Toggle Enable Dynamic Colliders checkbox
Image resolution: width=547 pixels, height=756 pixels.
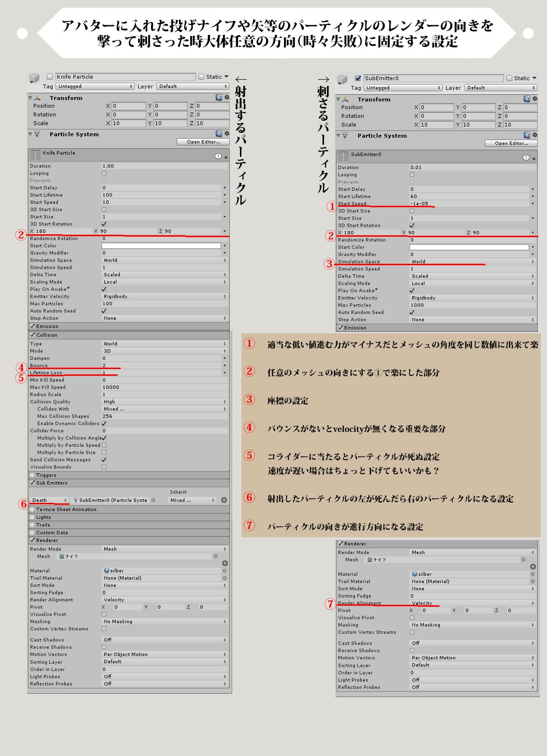pyautogui.click(x=104, y=423)
